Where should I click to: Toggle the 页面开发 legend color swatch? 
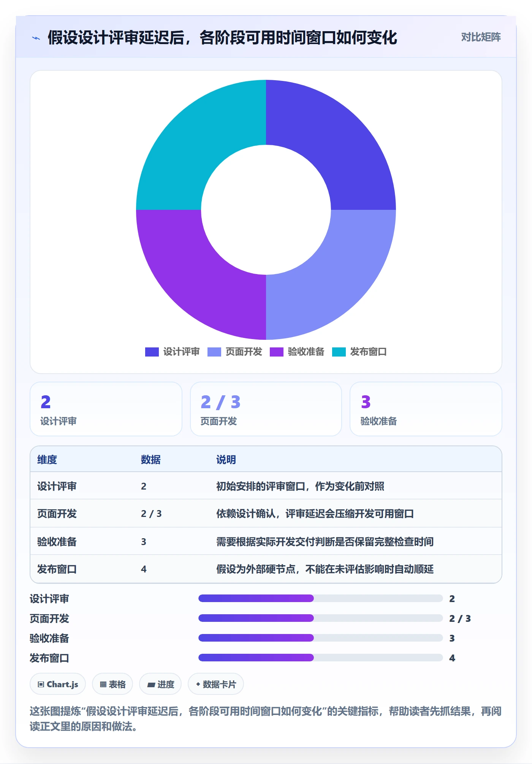[214, 352]
